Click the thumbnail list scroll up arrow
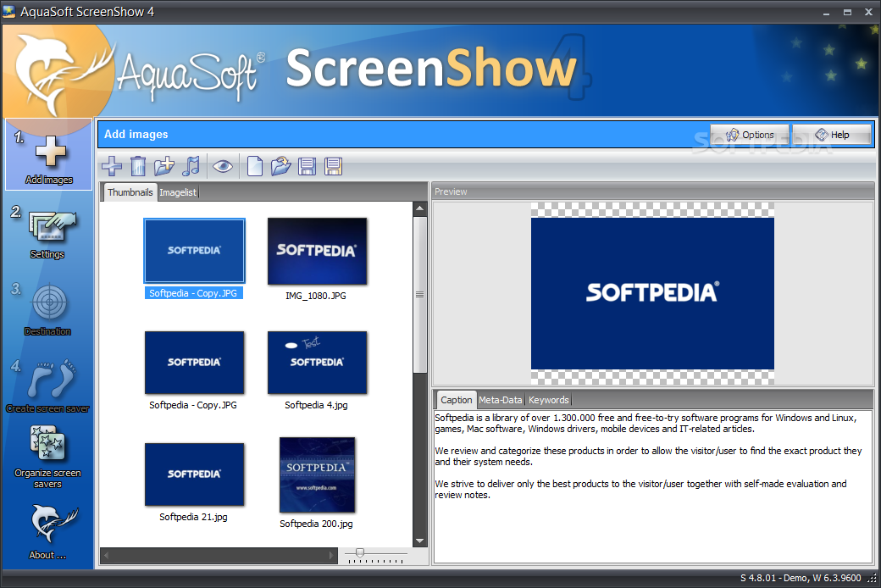 pos(419,208)
